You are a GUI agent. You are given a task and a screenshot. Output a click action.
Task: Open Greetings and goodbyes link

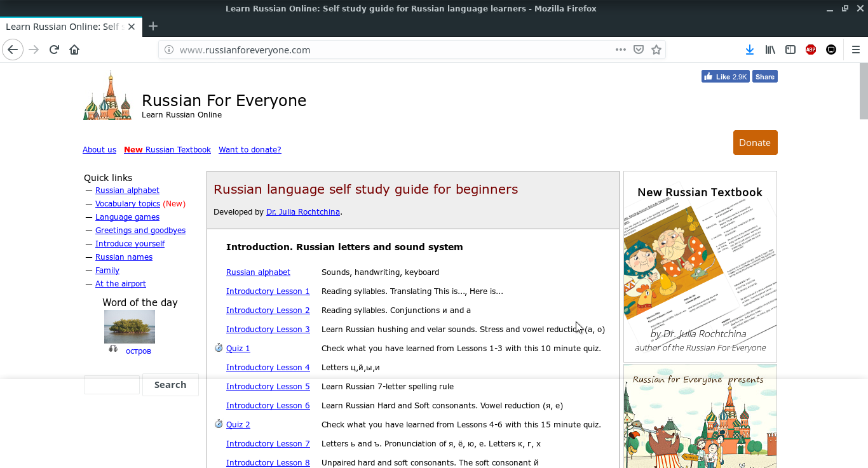[140, 231]
